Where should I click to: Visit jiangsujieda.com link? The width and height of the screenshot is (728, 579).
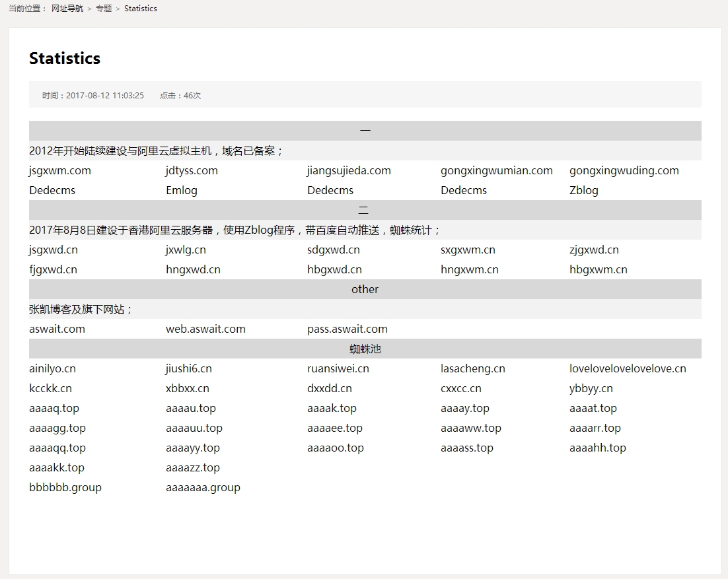pyautogui.click(x=349, y=170)
